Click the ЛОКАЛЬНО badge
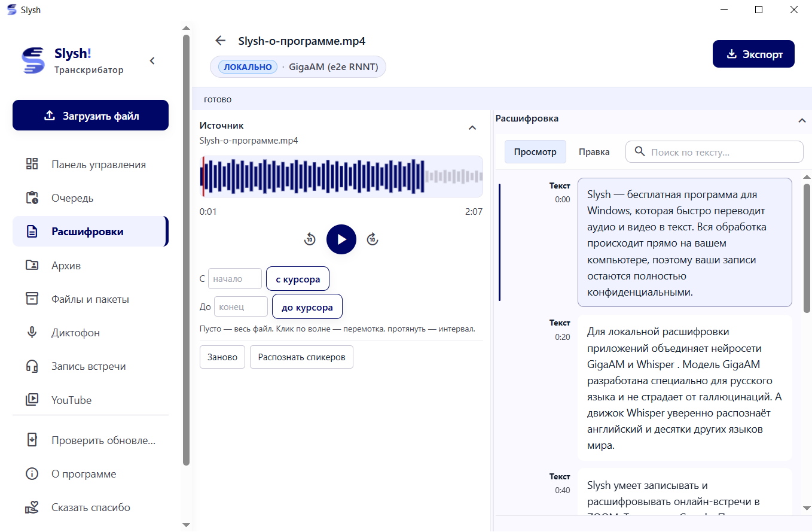The image size is (812, 532). click(248, 67)
